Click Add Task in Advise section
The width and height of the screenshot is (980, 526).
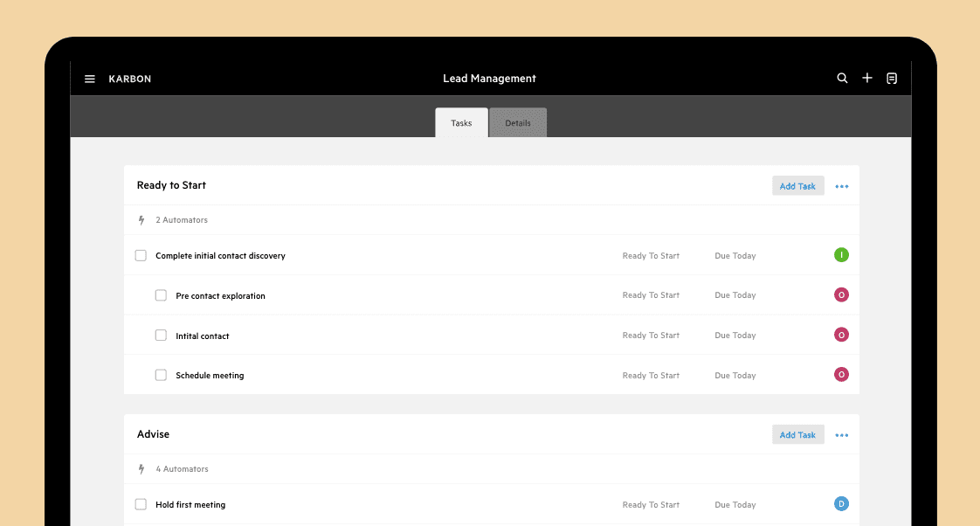click(798, 434)
